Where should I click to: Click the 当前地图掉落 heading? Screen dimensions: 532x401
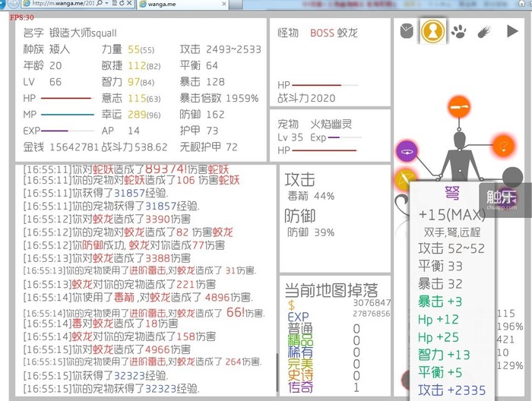[x=331, y=290]
